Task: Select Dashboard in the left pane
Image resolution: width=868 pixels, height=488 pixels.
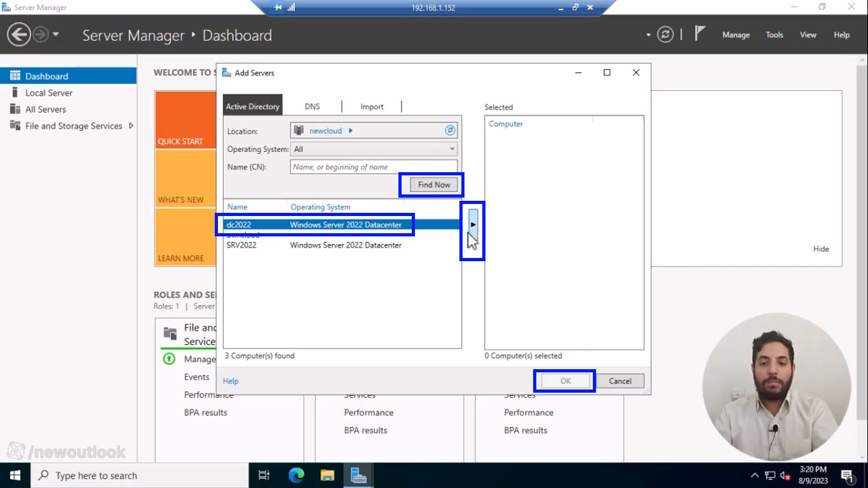Action: (68, 76)
